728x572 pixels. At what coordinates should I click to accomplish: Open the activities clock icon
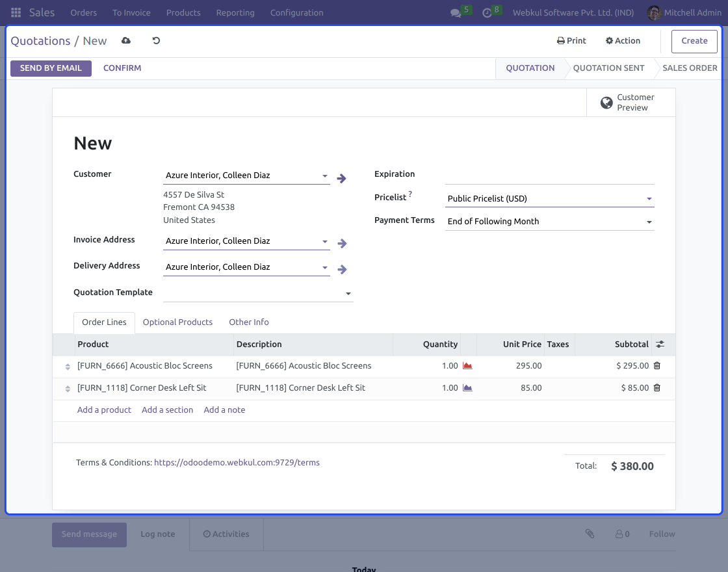coord(487,13)
